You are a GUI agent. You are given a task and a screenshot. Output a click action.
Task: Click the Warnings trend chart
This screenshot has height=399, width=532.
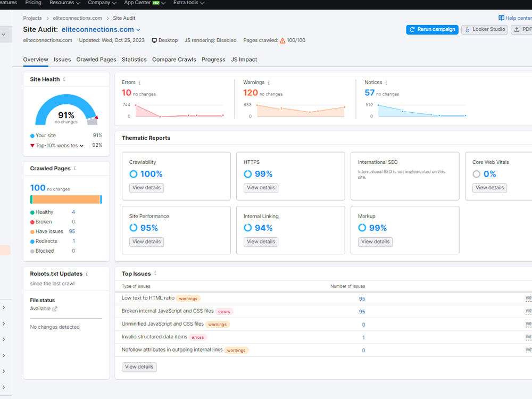(301, 111)
